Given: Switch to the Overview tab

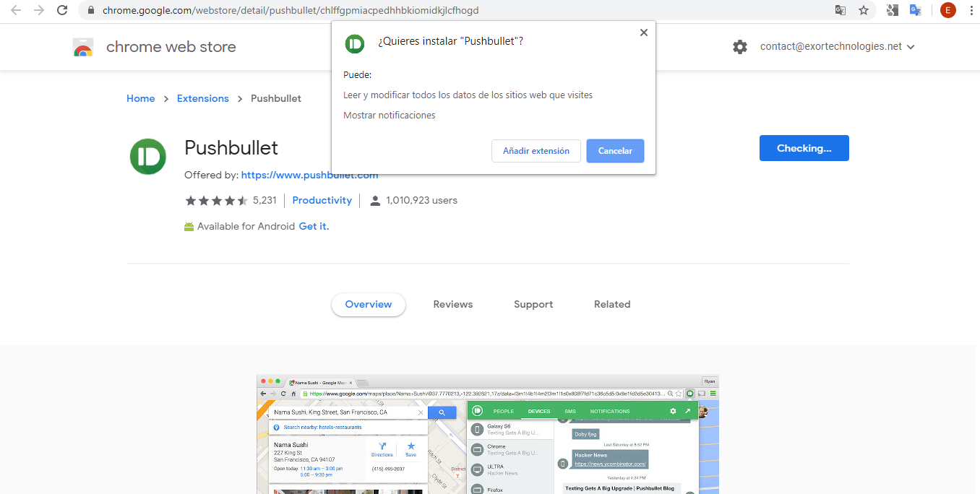Looking at the screenshot, I should tap(369, 305).
